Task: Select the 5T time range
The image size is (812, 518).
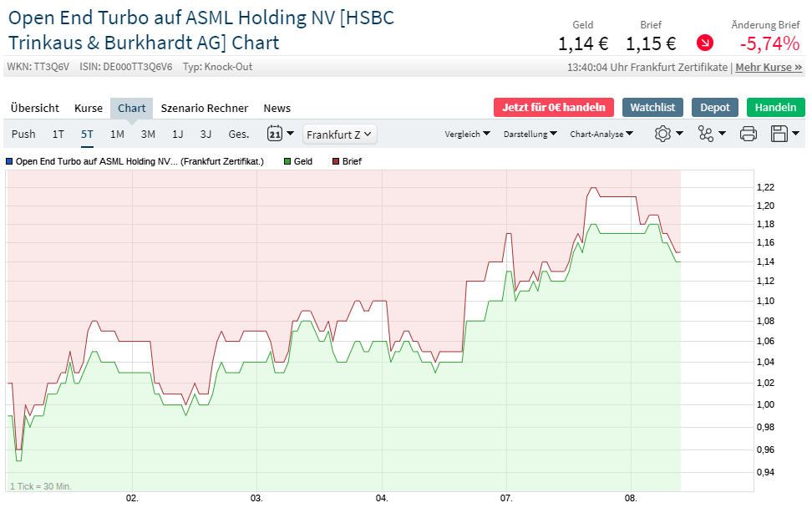Action: [87, 135]
